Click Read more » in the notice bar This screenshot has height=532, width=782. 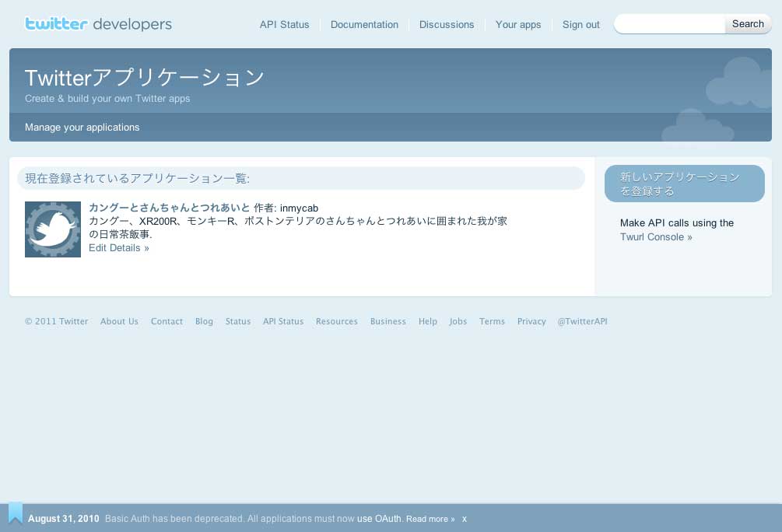tap(430, 519)
